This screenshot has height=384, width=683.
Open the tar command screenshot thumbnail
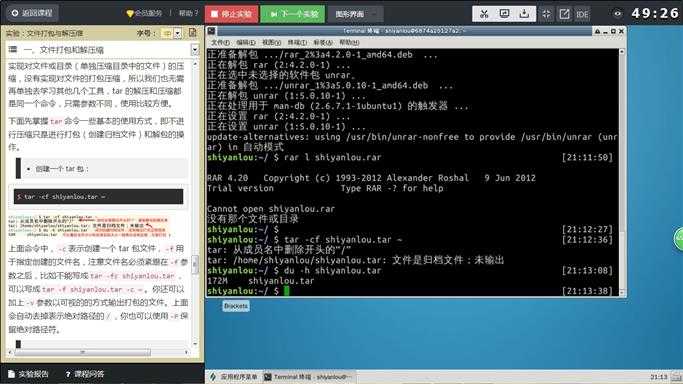89,226
